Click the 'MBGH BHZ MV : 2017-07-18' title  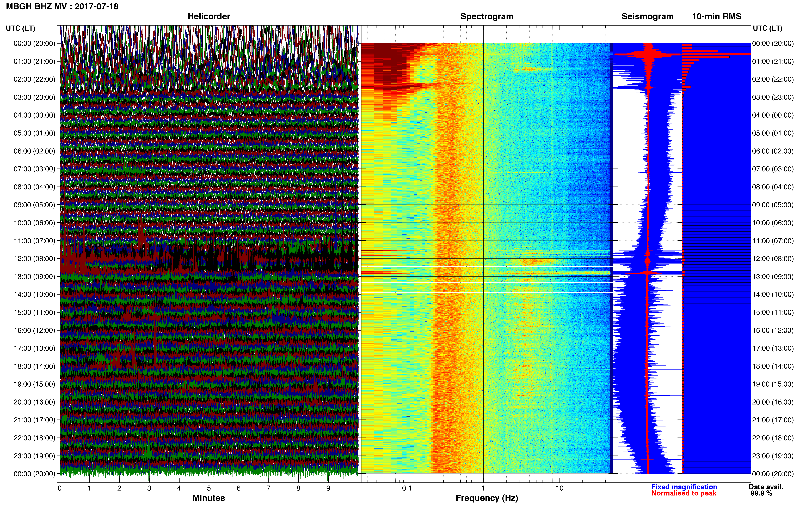[x=62, y=6]
